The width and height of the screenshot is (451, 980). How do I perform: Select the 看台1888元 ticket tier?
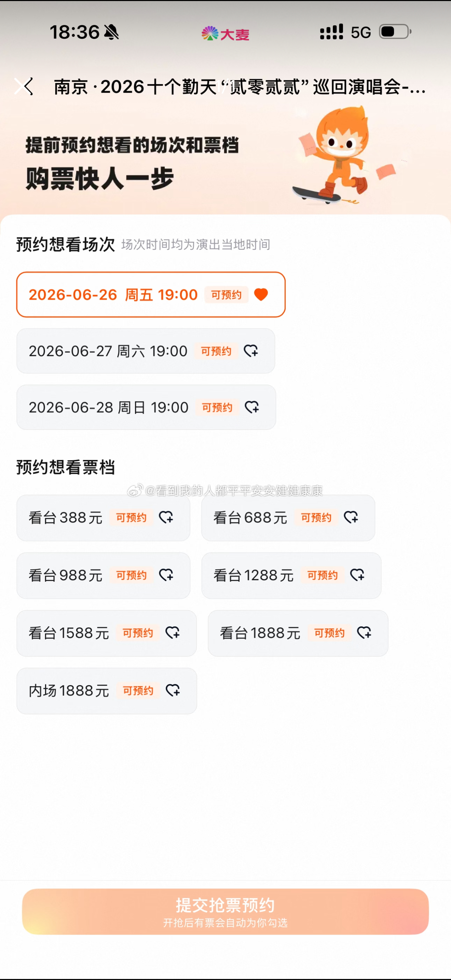coord(298,633)
